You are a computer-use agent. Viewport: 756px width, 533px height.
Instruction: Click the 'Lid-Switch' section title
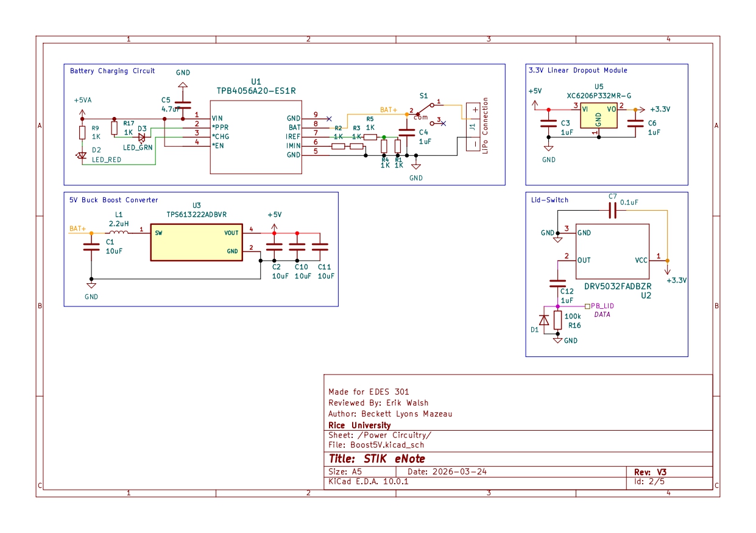pyautogui.click(x=549, y=200)
